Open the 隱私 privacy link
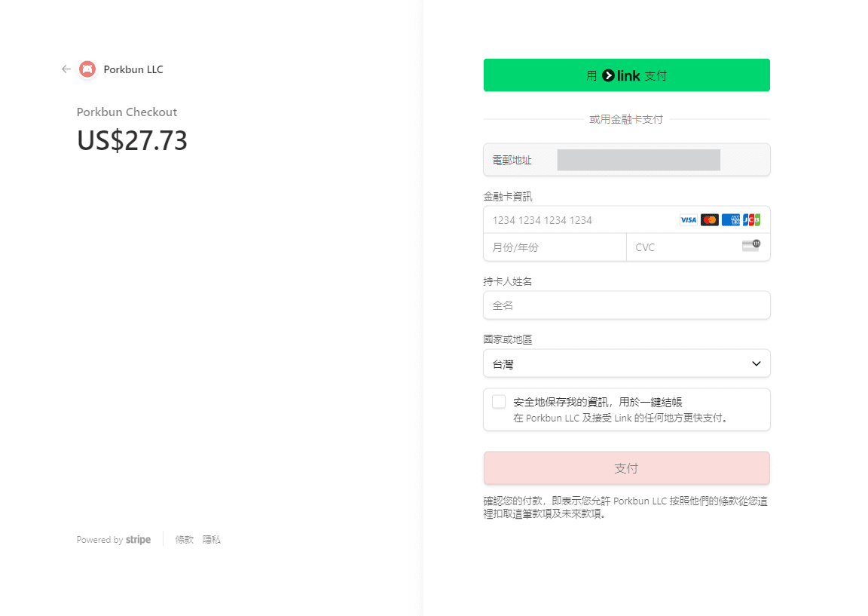This screenshot has width=868, height=616. coord(212,540)
